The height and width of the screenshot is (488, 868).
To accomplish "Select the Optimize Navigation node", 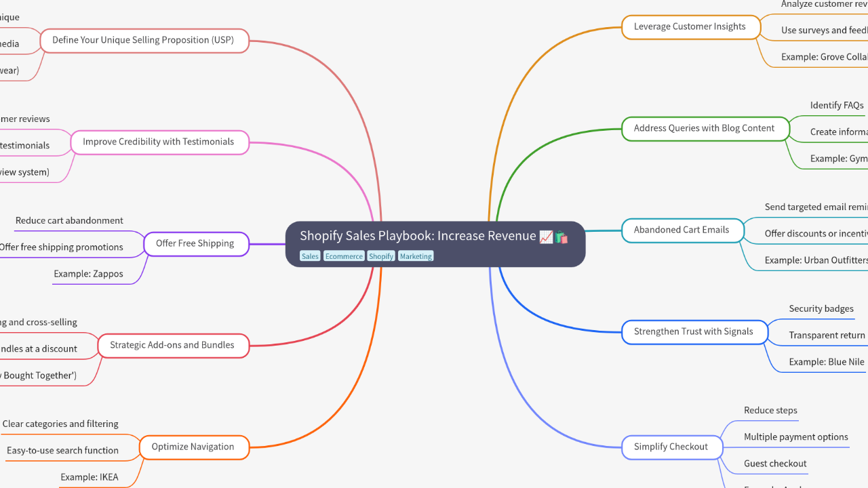I will 193,447.
